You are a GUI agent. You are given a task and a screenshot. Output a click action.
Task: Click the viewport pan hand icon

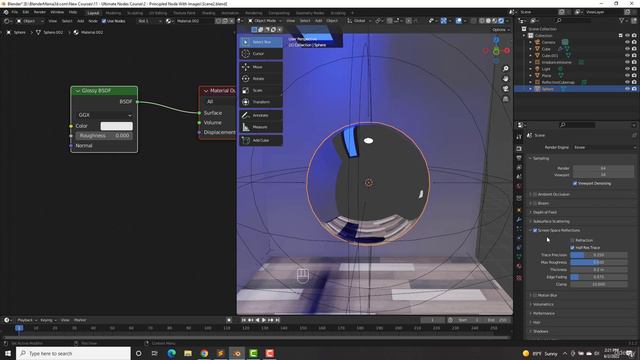tap(506, 79)
